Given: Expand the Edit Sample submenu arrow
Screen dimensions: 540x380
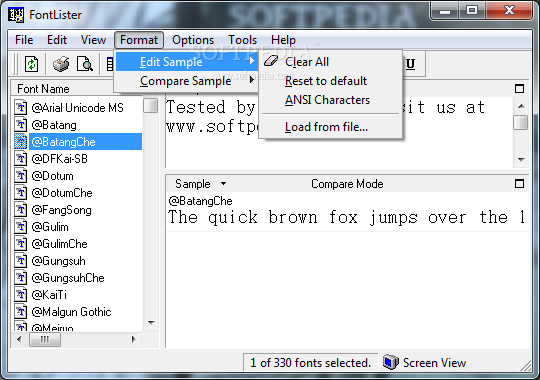Looking at the screenshot, I should [x=252, y=61].
